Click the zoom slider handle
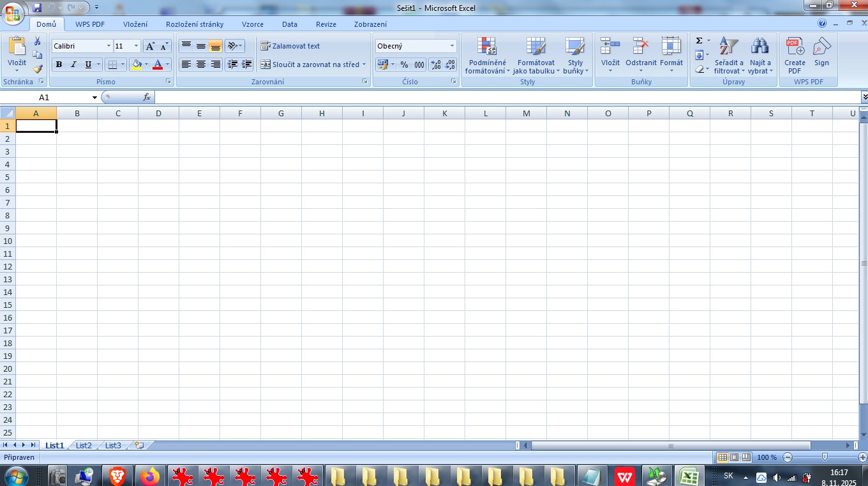 825,457
